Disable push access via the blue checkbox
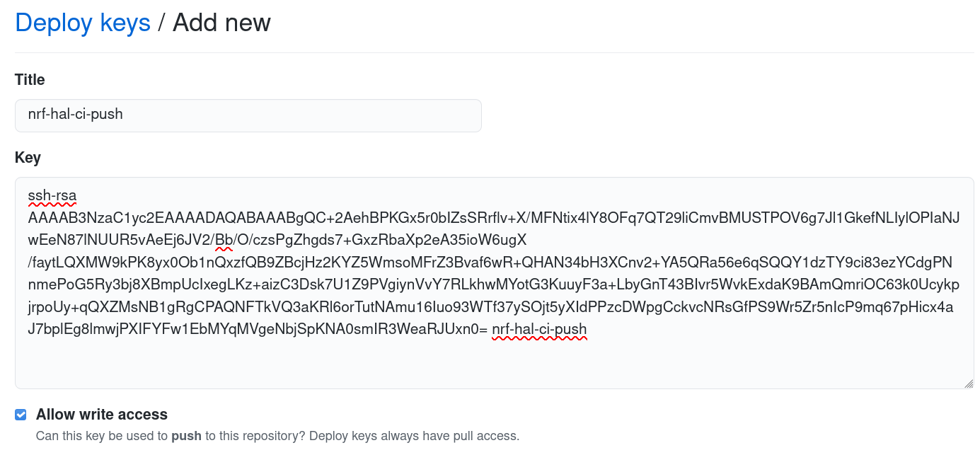The image size is (980, 455). click(21, 414)
